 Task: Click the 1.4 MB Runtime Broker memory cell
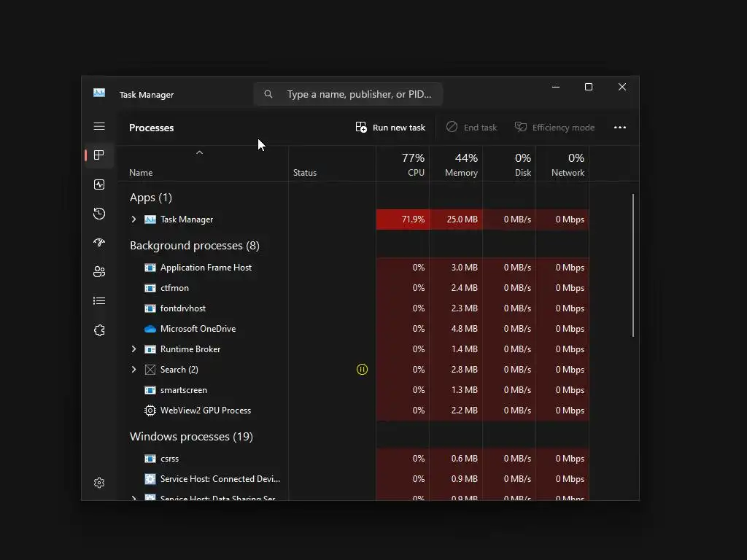(x=457, y=349)
